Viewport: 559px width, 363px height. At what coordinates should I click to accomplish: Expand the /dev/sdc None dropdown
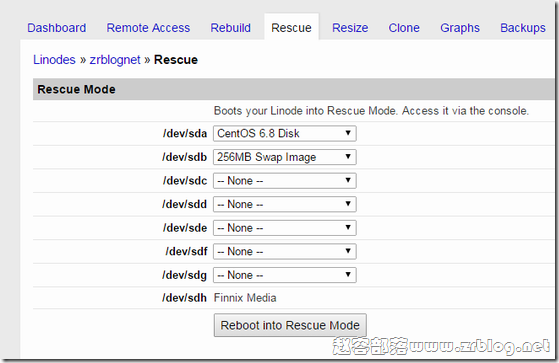click(284, 180)
